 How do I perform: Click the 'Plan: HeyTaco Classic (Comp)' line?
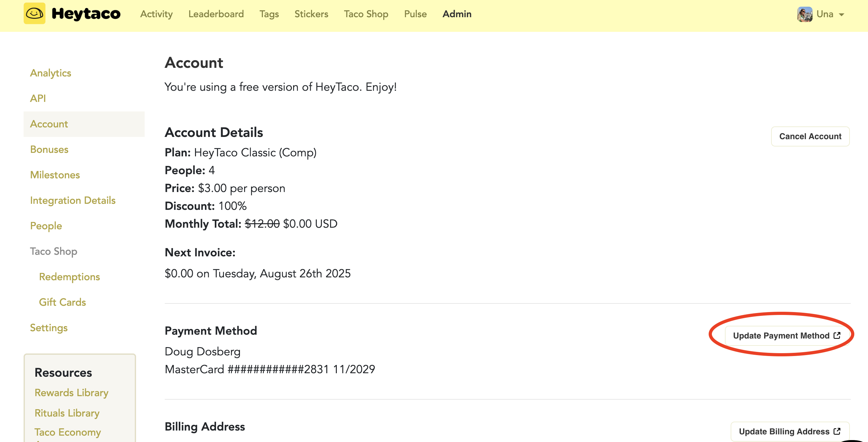241,153
